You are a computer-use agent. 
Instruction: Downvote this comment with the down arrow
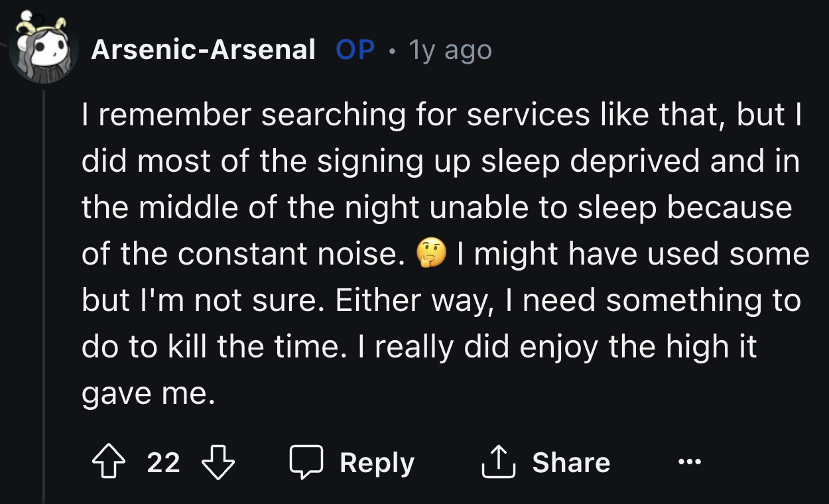(x=218, y=462)
